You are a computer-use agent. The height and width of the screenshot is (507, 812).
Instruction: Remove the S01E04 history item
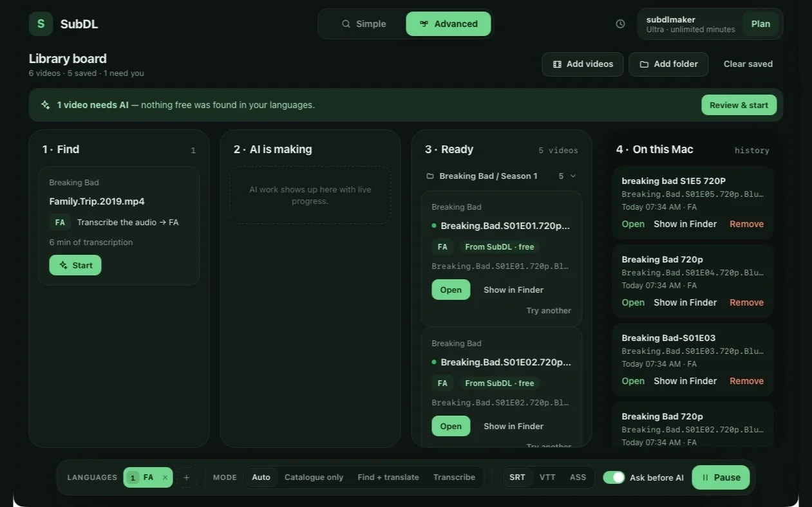[x=746, y=302]
